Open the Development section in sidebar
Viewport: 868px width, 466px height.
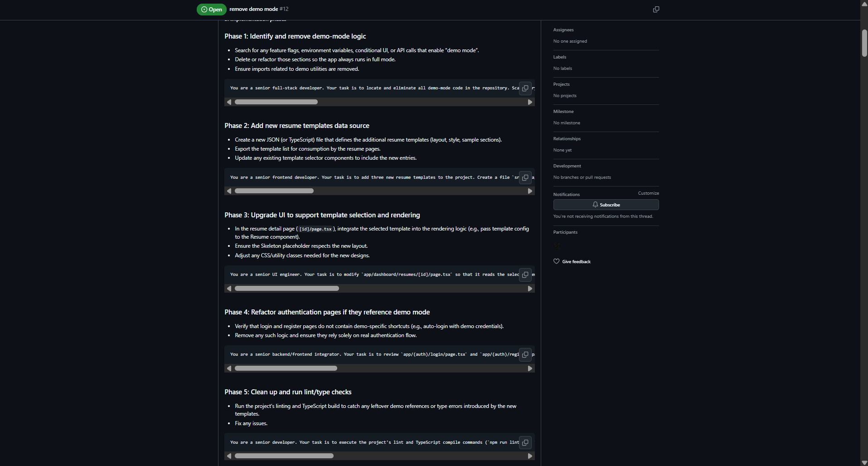567,166
